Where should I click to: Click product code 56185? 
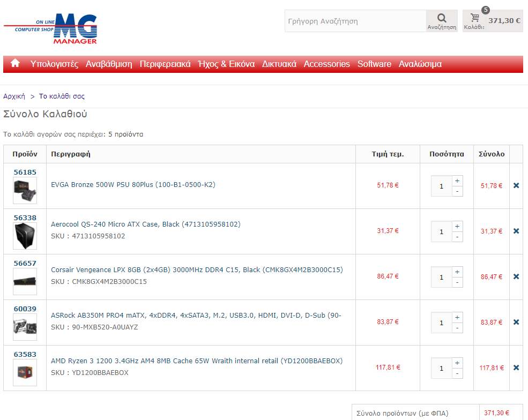coord(25,172)
